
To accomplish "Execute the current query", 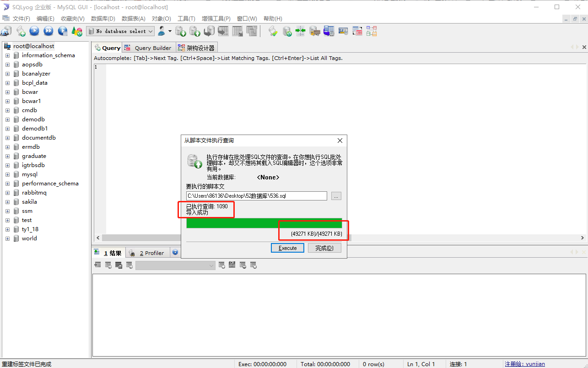I will [34, 31].
